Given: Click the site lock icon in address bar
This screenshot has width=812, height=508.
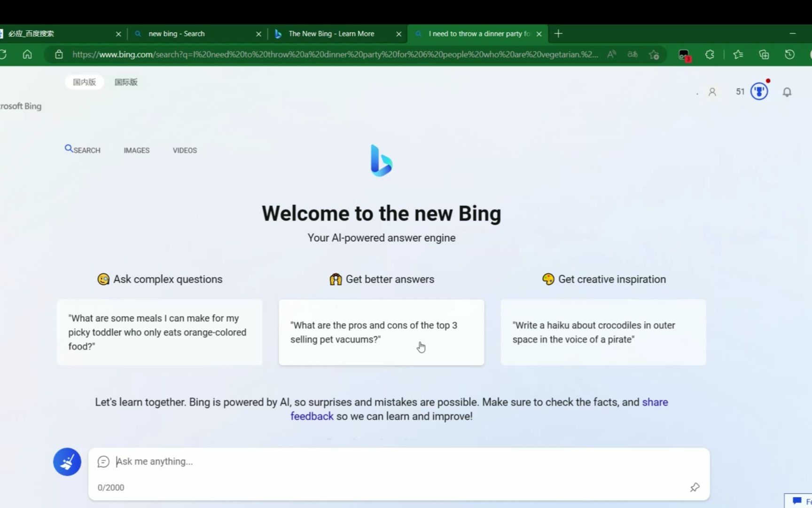Looking at the screenshot, I should [59, 55].
